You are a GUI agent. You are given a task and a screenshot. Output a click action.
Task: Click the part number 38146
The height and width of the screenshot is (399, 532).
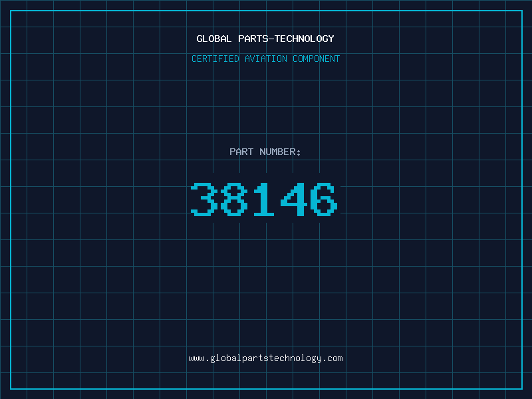(264, 199)
